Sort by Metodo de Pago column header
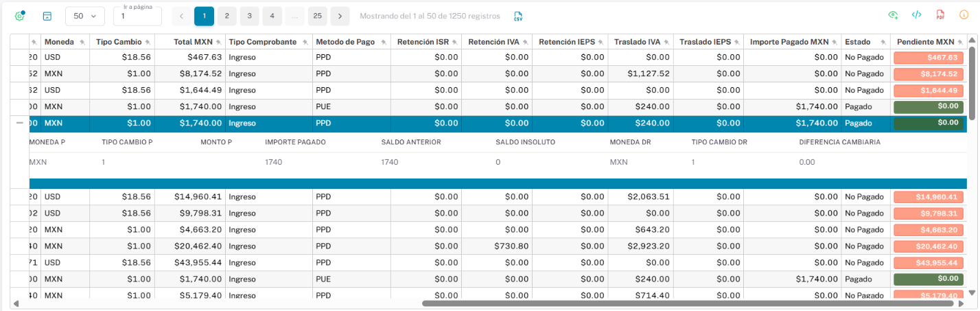Image resolution: width=980 pixels, height=311 pixels. click(x=345, y=42)
